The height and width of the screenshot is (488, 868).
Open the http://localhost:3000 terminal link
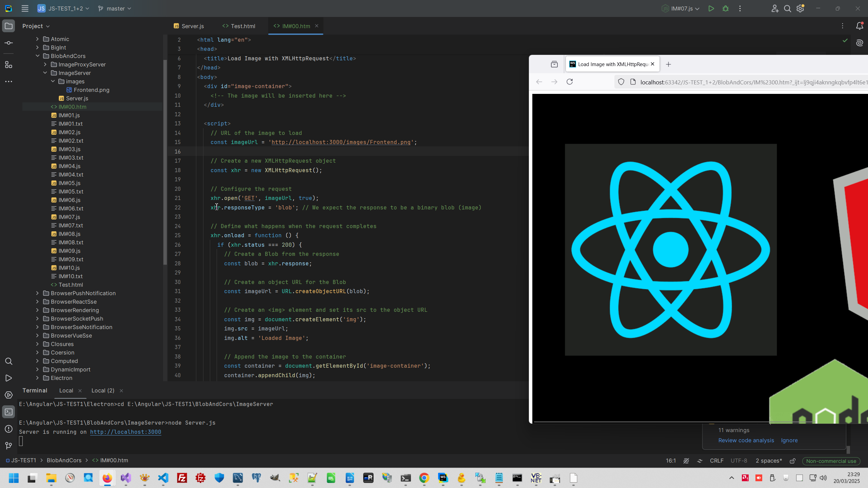click(125, 432)
